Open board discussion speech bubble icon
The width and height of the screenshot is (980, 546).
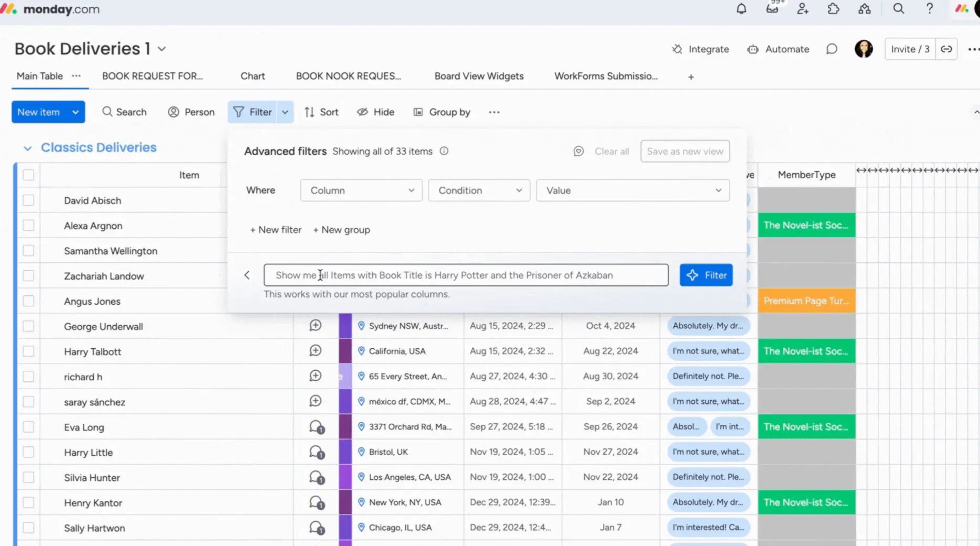(832, 49)
